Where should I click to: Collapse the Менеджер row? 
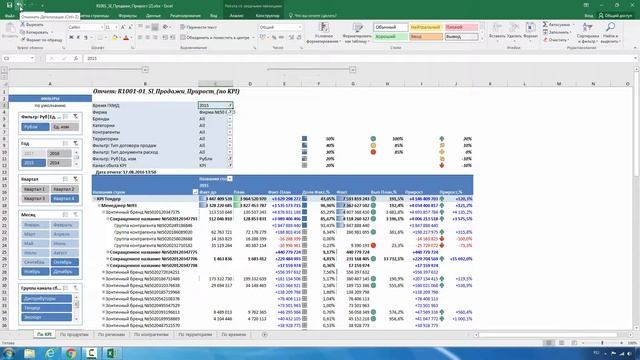99,205
